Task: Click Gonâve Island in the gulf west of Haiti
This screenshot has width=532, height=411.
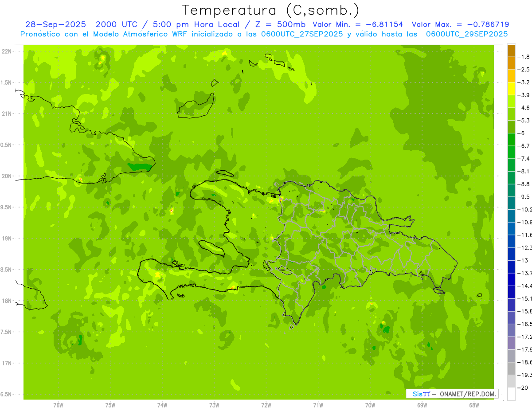Action: 213,248
